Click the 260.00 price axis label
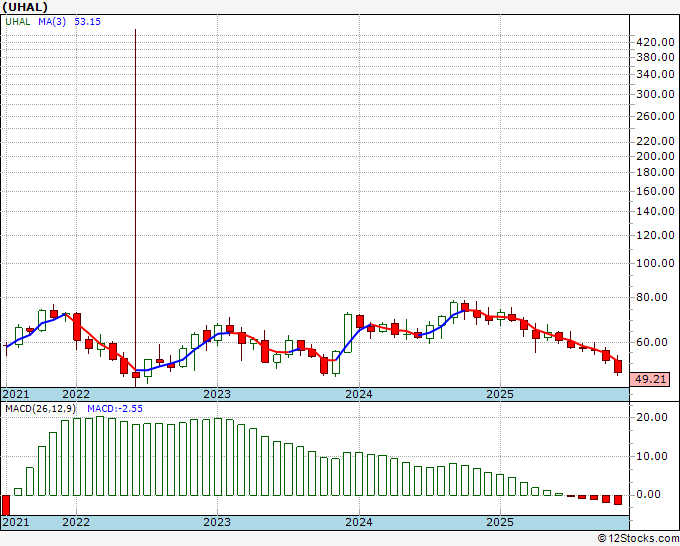The image size is (680, 546). 655,116
